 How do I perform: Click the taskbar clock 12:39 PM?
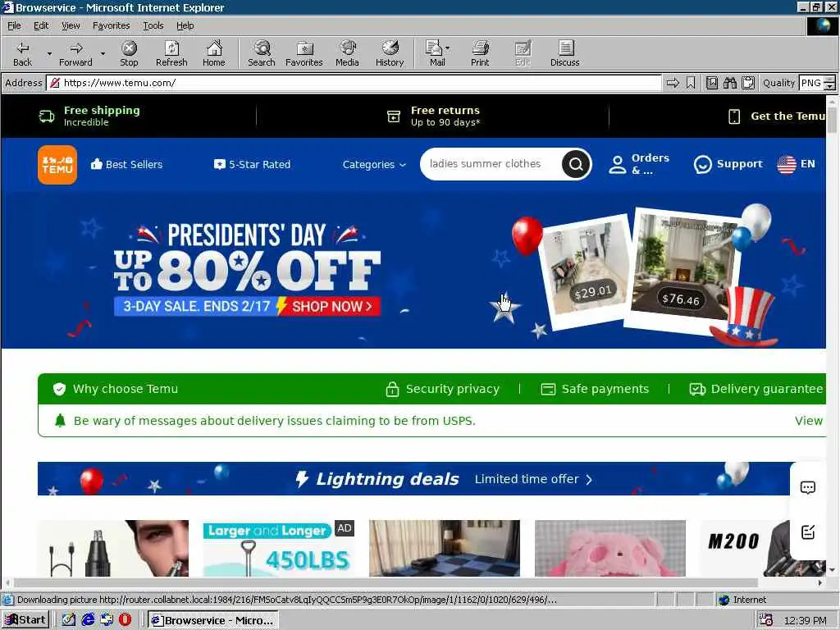point(805,620)
